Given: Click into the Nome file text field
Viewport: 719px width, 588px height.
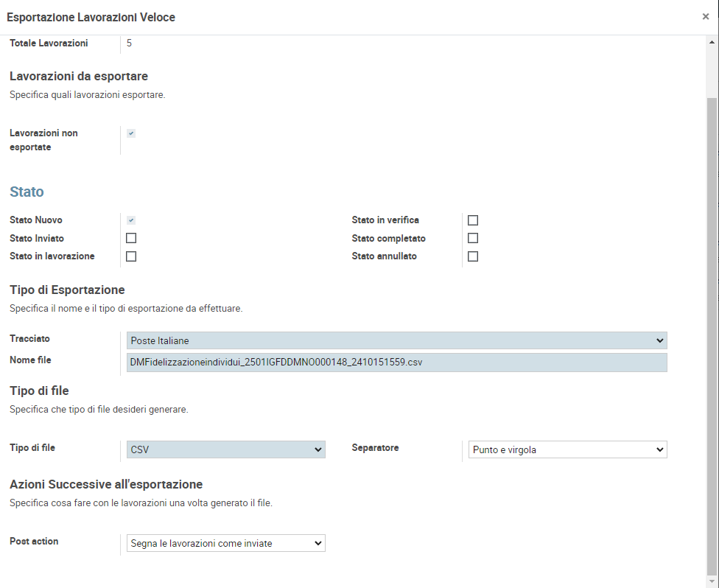Looking at the screenshot, I should point(396,363).
